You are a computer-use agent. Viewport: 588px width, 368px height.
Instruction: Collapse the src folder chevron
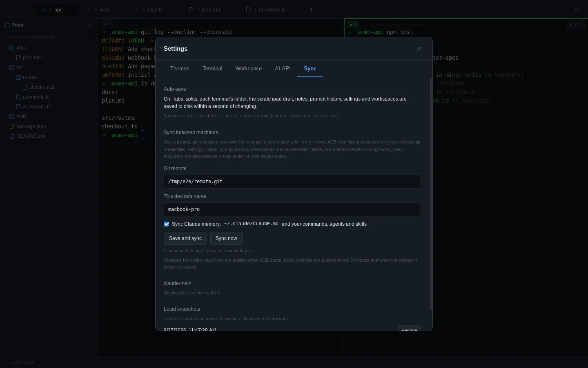(5, 67)
